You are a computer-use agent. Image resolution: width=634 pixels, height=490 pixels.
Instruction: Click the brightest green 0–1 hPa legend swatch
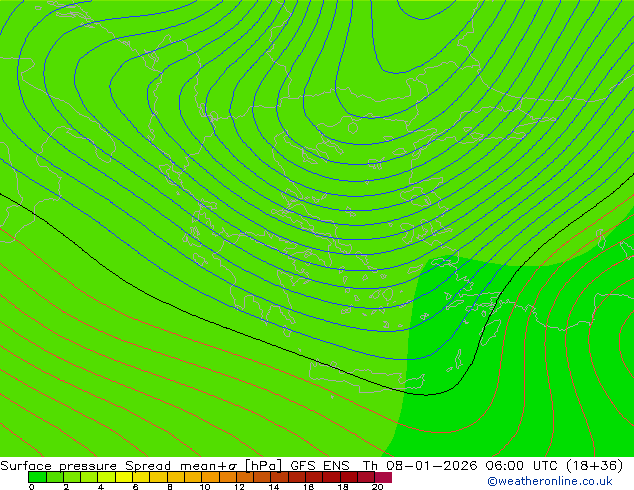(x=37, y=477)
